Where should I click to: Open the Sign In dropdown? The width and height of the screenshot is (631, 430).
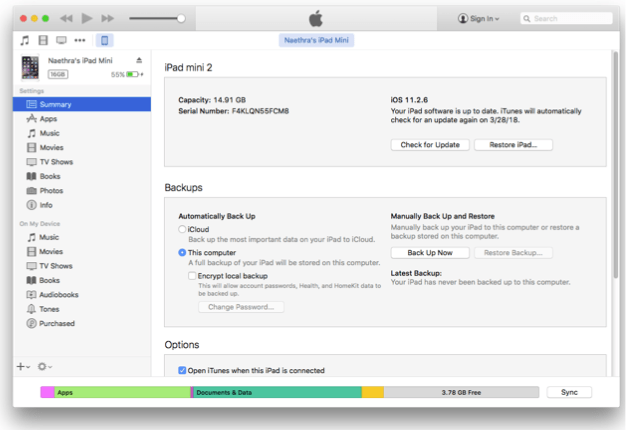pyautogui.click(x=479, y=19)
